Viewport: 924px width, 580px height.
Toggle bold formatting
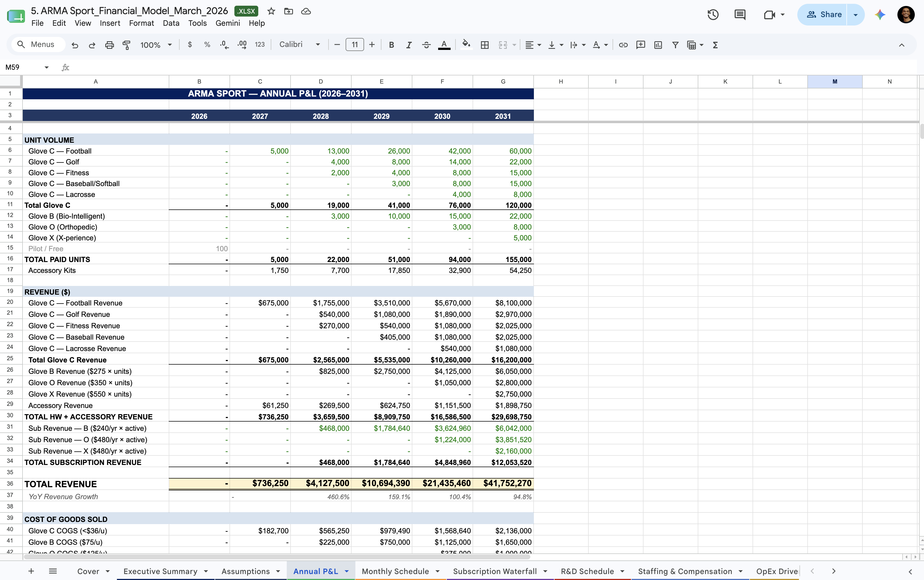[391, 45]
